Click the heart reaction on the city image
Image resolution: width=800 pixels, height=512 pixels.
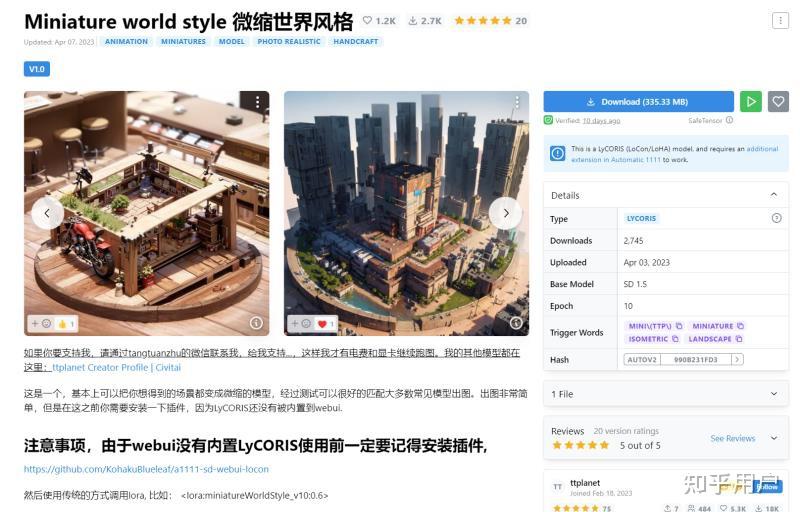pyautogui.click(x=326, y=324)
